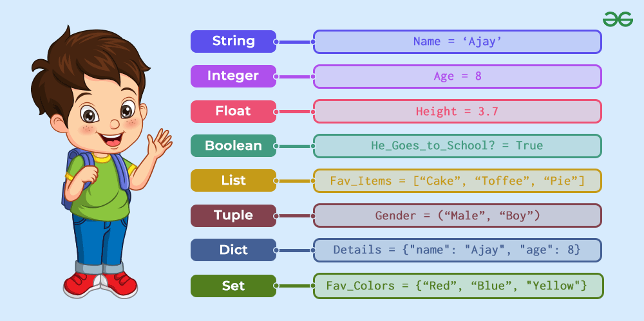Click the He_Goes_to_School? = True box
Screen dimensions: 644x321
(457, 146)
